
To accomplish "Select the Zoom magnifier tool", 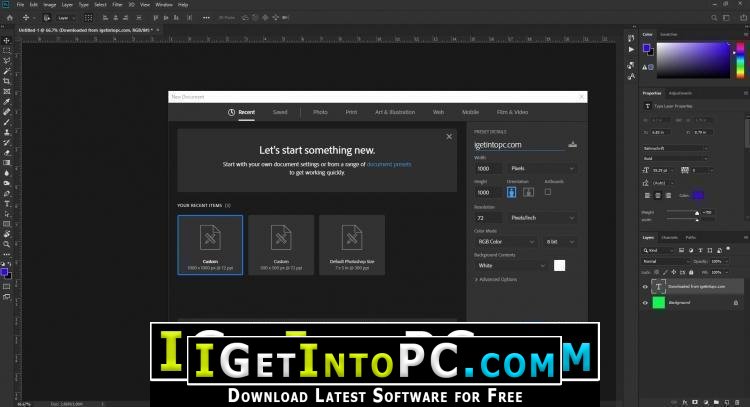I will pos(7,244).
